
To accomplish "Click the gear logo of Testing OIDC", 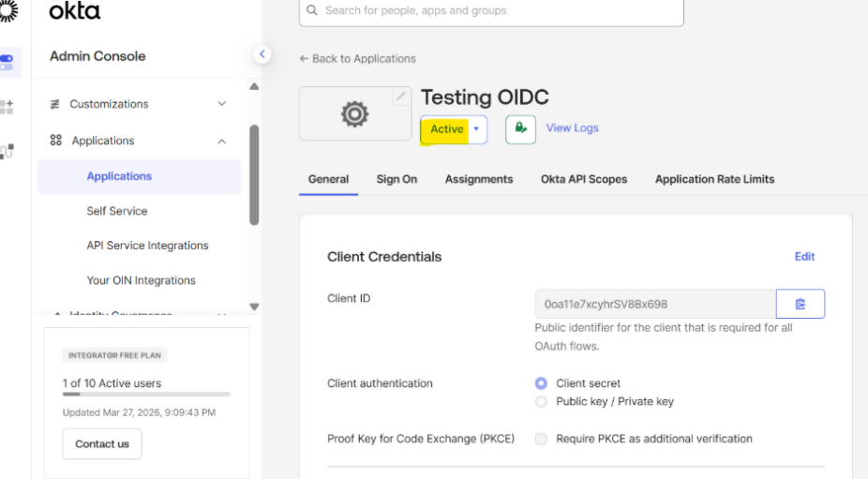I will coord(354,114).
